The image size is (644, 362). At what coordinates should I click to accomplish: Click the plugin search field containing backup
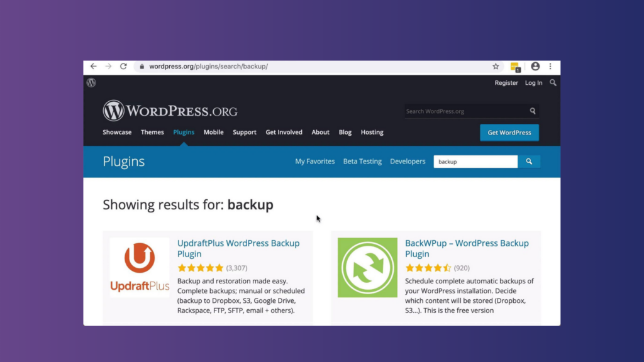(475, 162)
